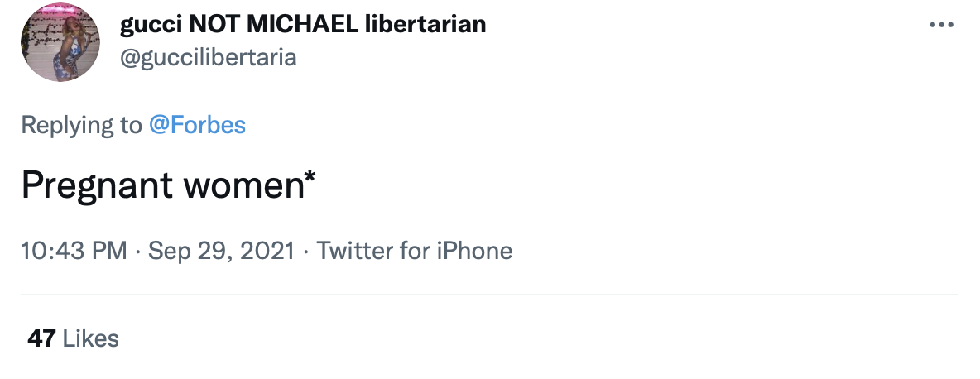Click the word "Pregnant" in the tweet
Viewport: 980px width, 379px height.
coord(94,186)
